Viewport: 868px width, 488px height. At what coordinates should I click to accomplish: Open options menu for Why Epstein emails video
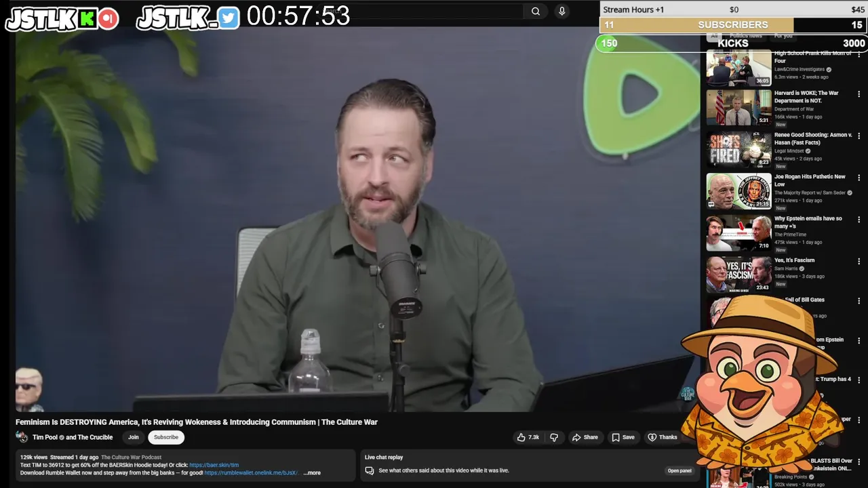click(859, 220)
